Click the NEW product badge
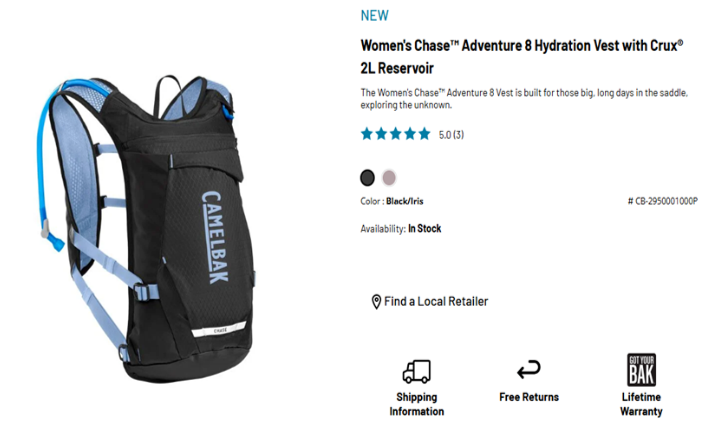712x444 pixels. [375, 15]
